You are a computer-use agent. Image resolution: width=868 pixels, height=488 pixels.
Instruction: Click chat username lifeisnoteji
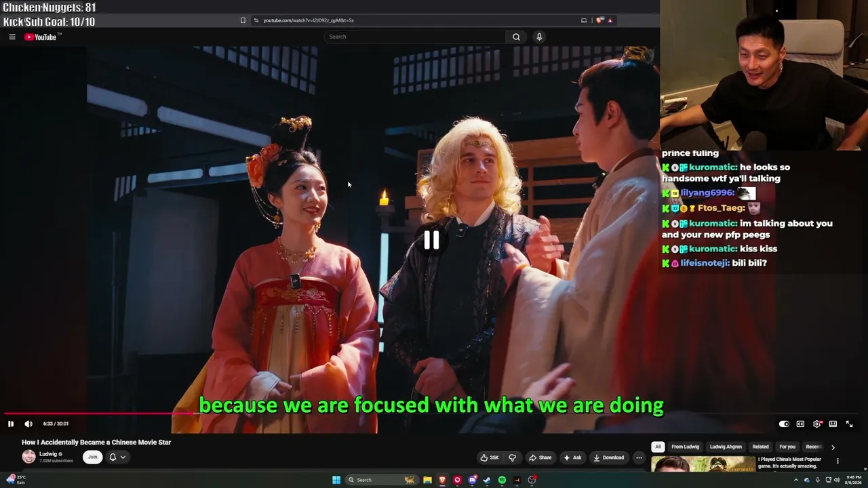click(705, 263)
